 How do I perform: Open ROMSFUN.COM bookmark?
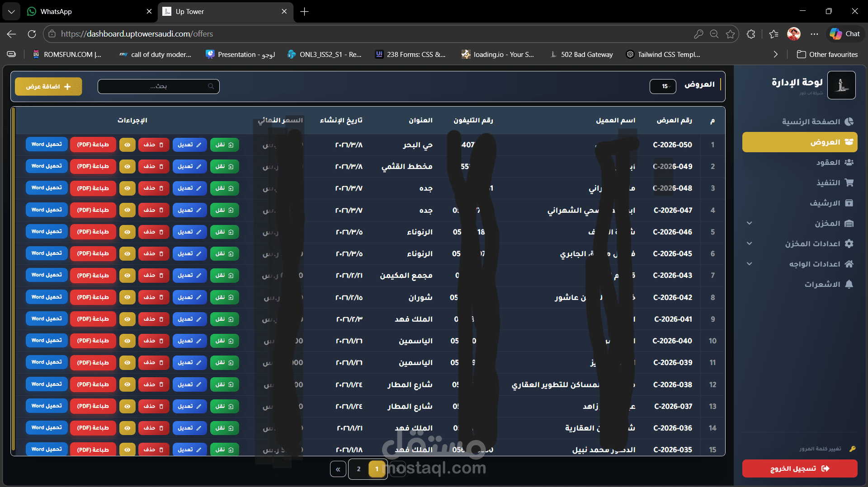click(x=67, y=54)
